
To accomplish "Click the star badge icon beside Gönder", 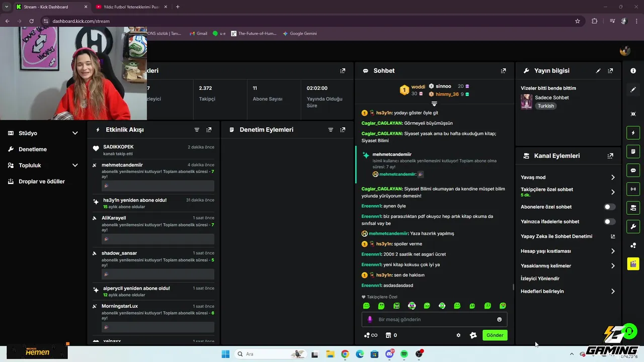I will point(473,335).
